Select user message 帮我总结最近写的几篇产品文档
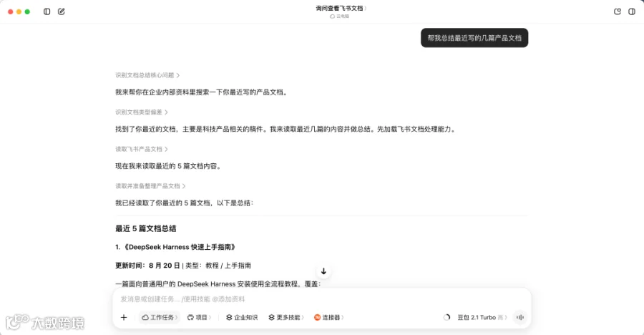Viewport: 644px width, 335px height. [x=474, y=38]
